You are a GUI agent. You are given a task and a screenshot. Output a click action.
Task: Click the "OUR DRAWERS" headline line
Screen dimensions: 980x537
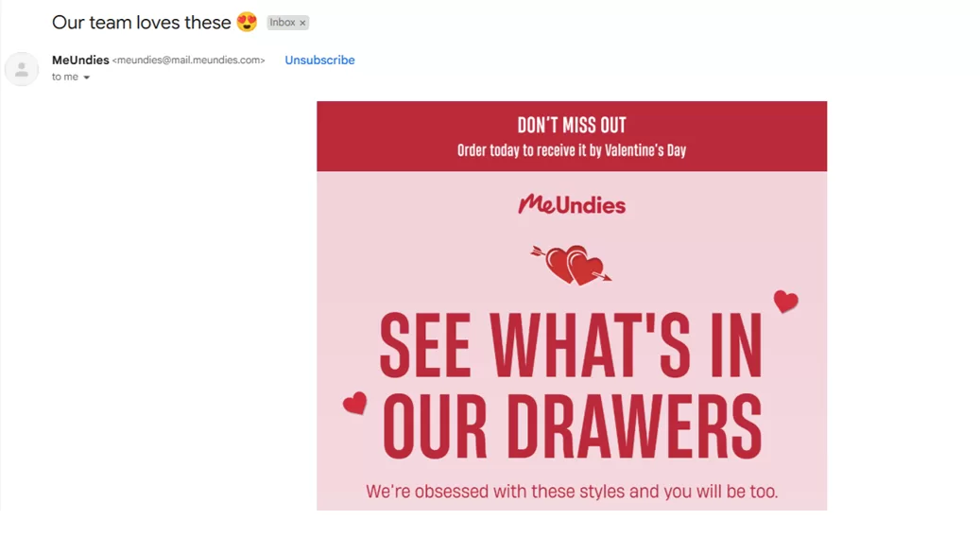click(572, 426)
